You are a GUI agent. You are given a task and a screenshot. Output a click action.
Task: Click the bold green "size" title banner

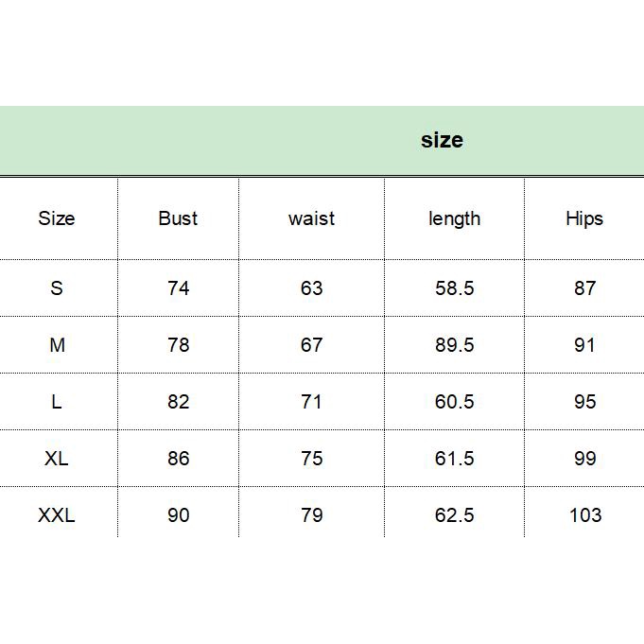(x=442, y=141)
